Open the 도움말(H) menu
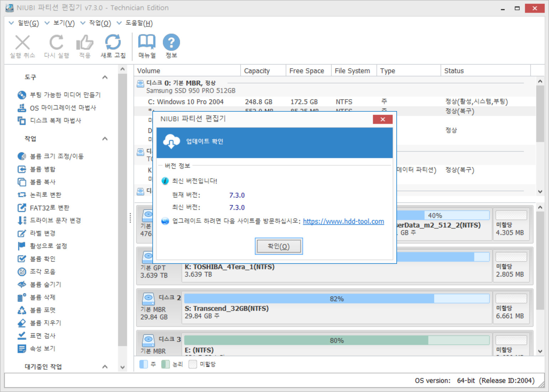This screenshot has width=549, height=392. click(135, 23)
